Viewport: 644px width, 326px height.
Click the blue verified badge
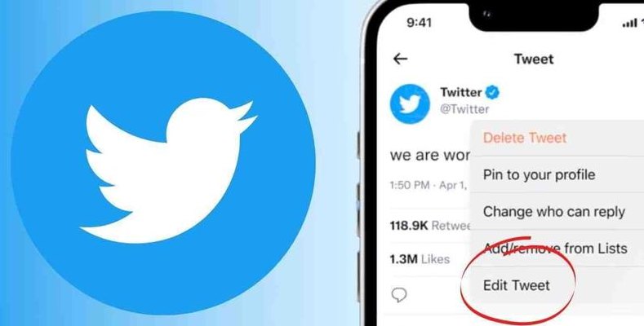pos(492,92)
